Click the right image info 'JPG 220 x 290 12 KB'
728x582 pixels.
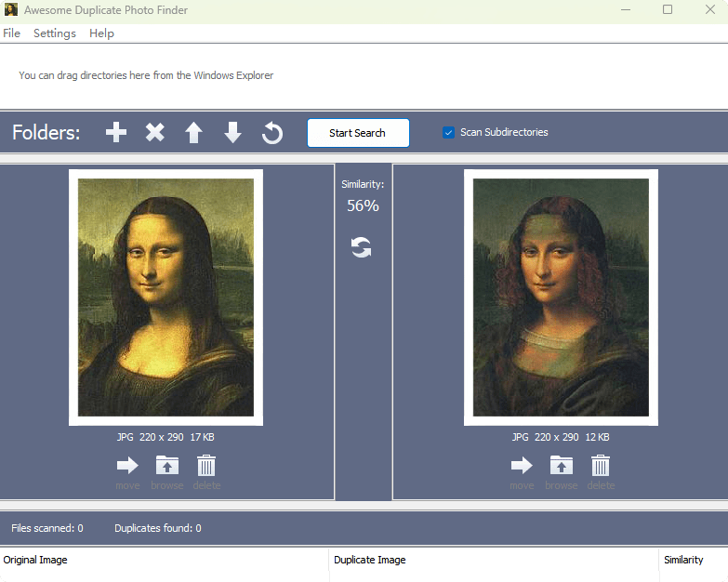[561, 437]
